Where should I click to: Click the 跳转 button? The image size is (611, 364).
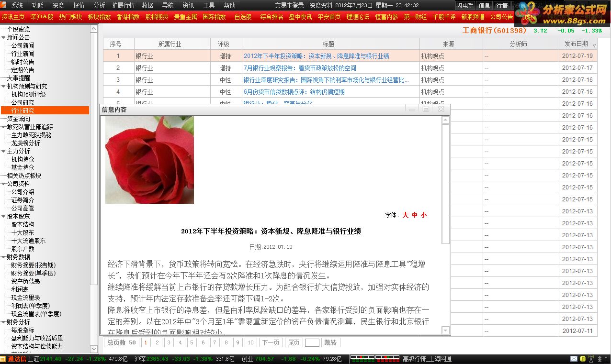pos(330,342)
